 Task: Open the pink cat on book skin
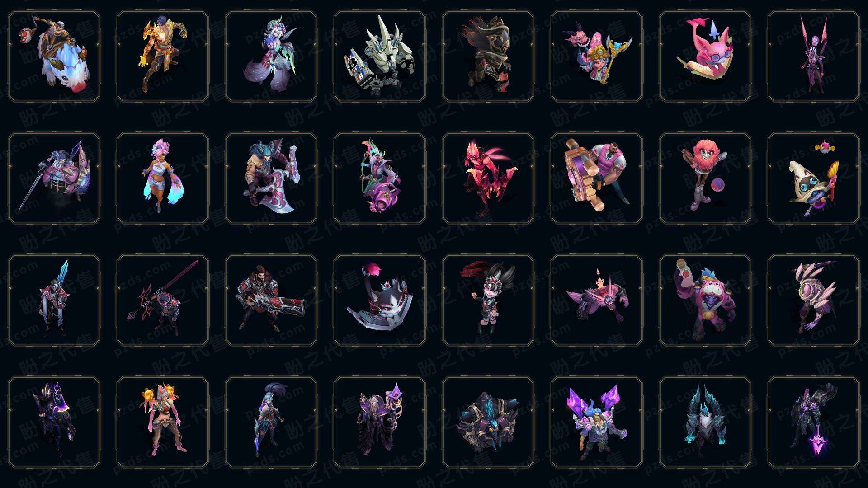pos(705,56)
